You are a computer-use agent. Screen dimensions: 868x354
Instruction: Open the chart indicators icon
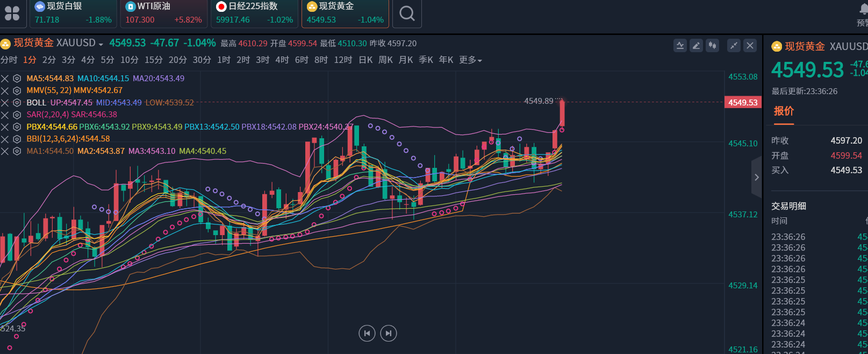pos(680,46)
